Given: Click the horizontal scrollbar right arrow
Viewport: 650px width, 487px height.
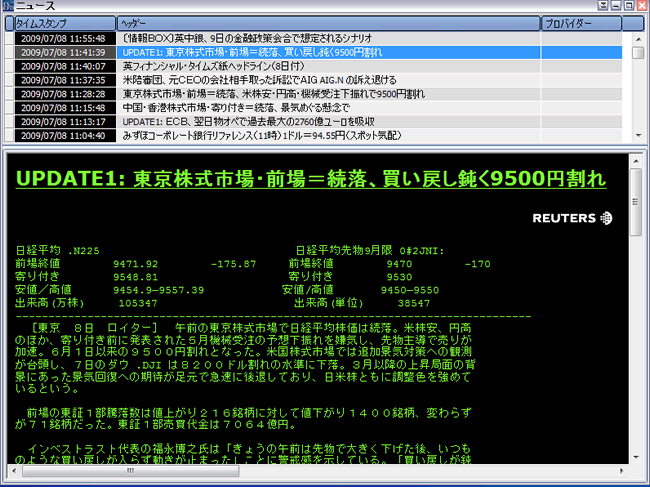Looking at the screenshot, I should point(621,471).
